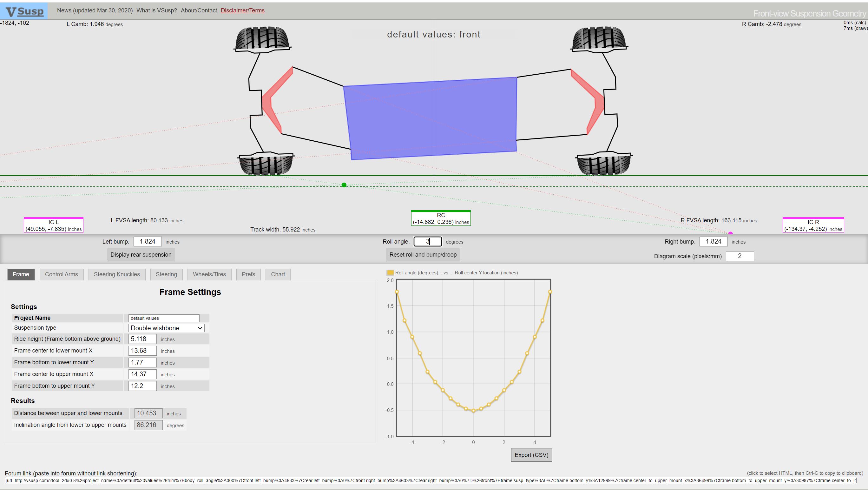Click the VSusp logo
The image size is (868, 490).
tap(24, 11)
